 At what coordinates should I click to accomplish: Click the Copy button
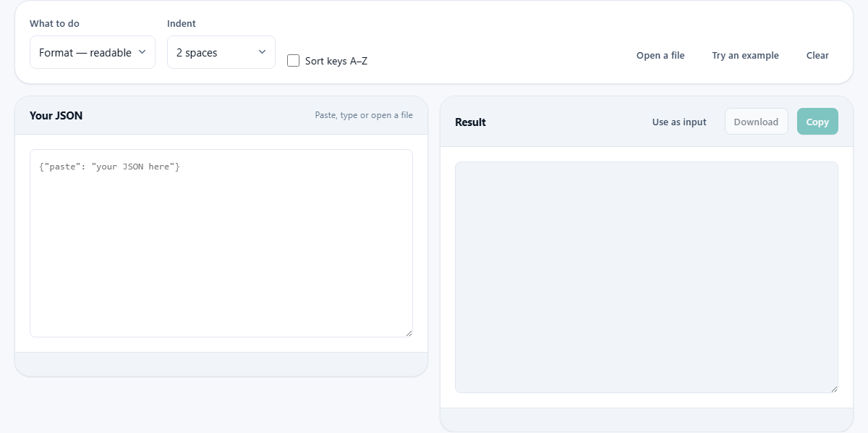pos(817,122)
